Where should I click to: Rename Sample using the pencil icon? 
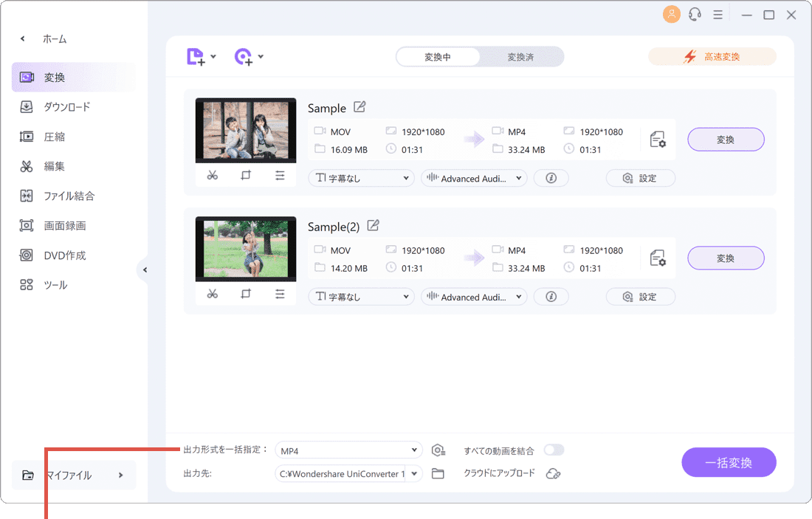click(359, 107)
